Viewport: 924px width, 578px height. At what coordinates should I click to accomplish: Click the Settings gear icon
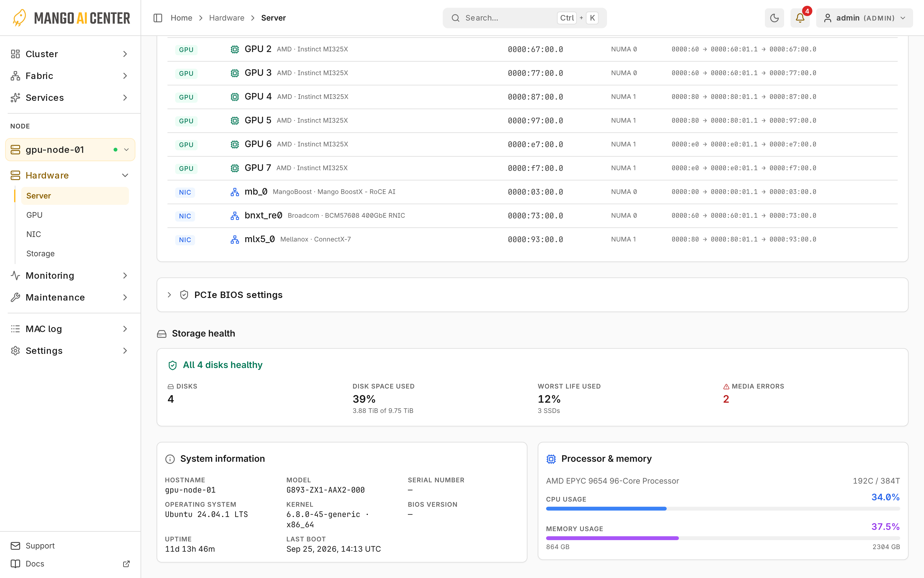click(15, 351)
